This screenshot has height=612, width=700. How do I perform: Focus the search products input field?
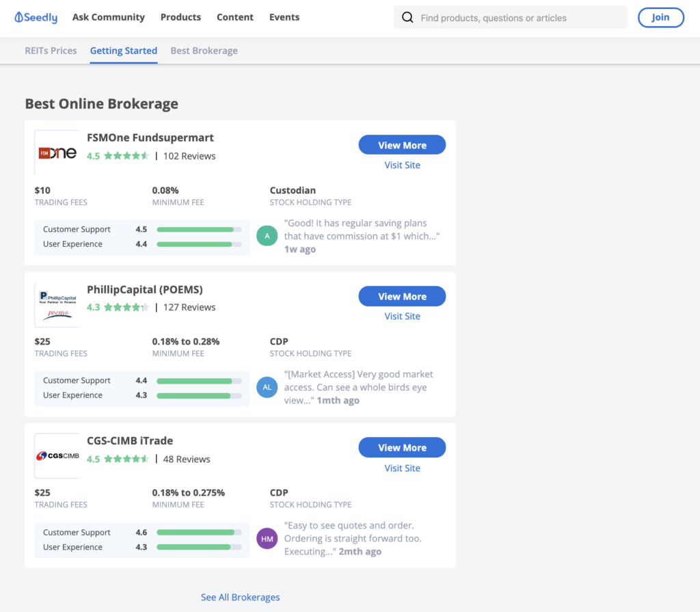click(510, 17)
